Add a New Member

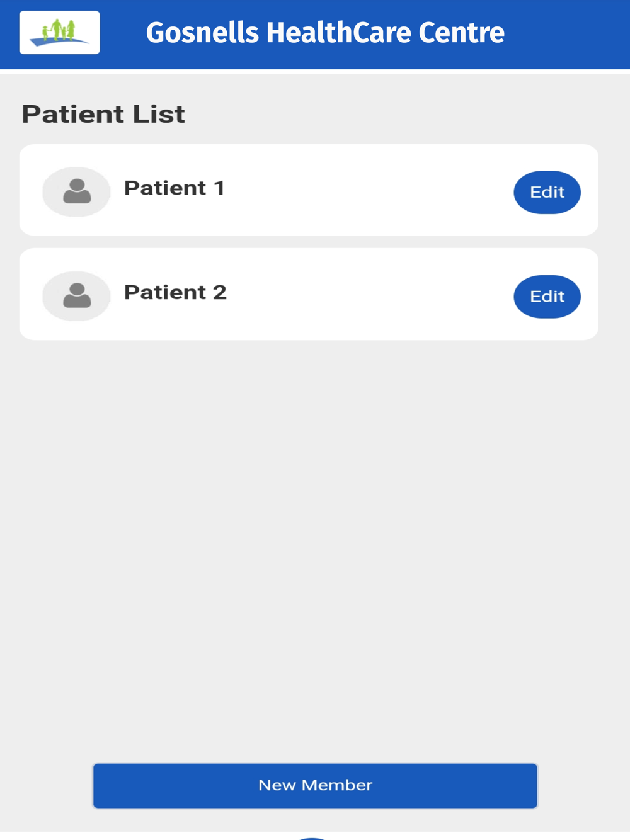click(x=315, y=785)
